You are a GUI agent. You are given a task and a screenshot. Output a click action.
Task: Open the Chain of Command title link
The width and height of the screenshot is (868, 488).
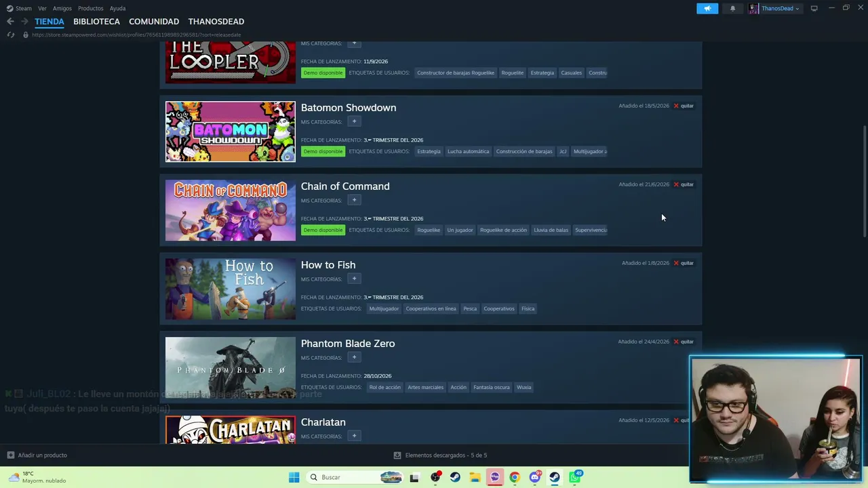coord(345,186)
